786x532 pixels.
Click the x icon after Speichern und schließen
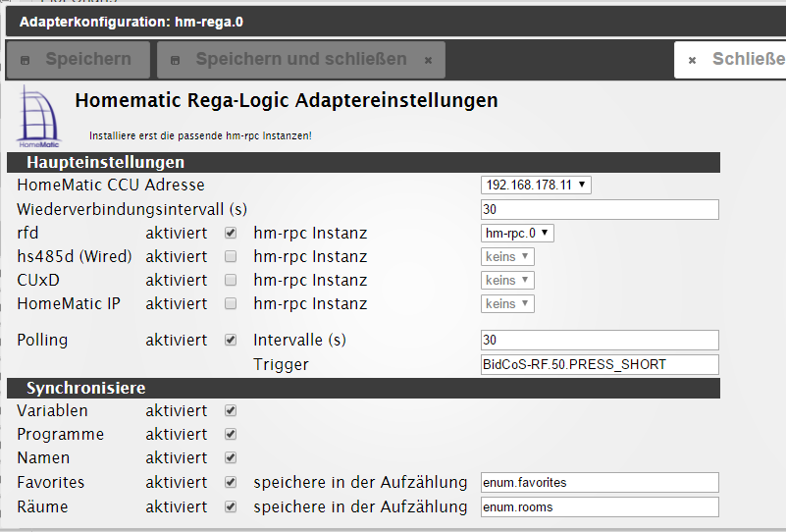(x=428, y=60)
